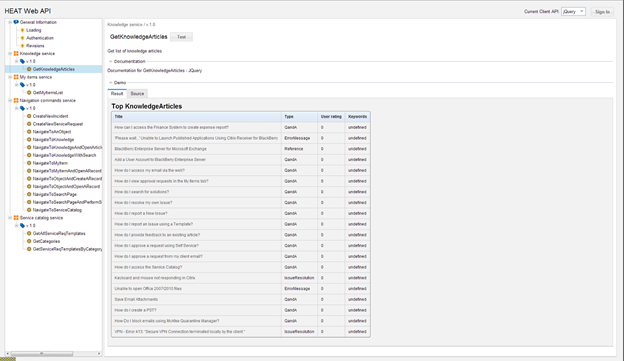
Task: Click the gear icon next to GetKnowledgeArticles
Action: coord(29,69)
